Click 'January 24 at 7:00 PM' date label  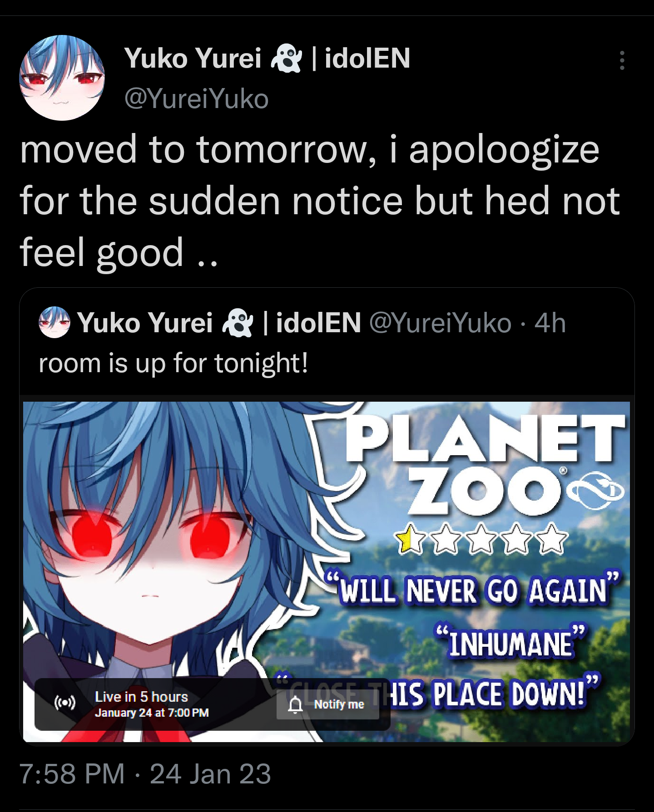tap(152, 713)
